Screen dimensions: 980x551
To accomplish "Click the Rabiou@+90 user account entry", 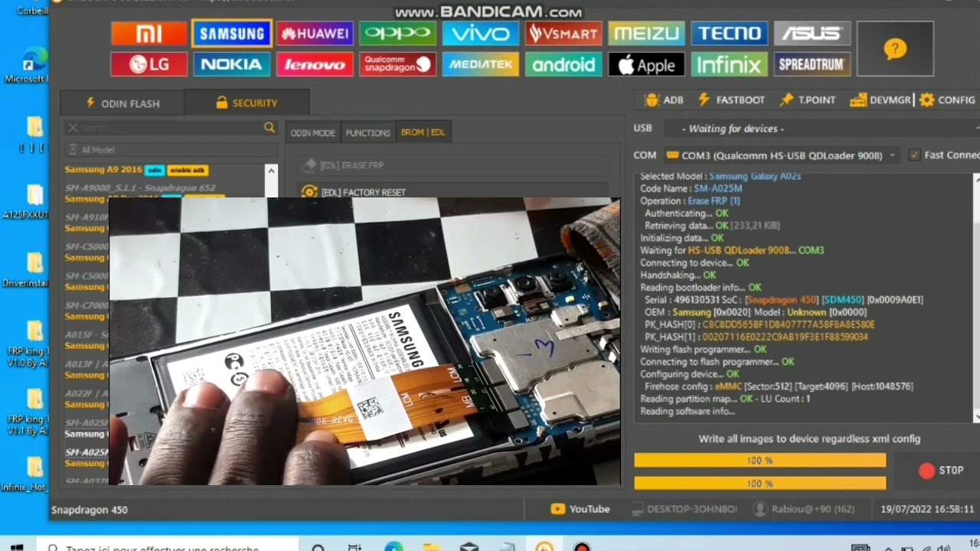I will pos(804,509).
